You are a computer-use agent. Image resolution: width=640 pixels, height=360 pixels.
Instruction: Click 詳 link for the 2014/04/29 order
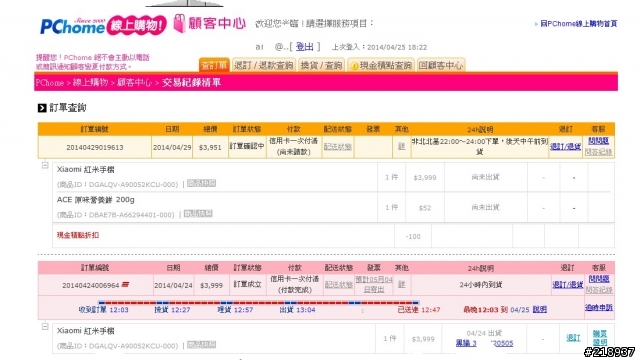point(402,147)
